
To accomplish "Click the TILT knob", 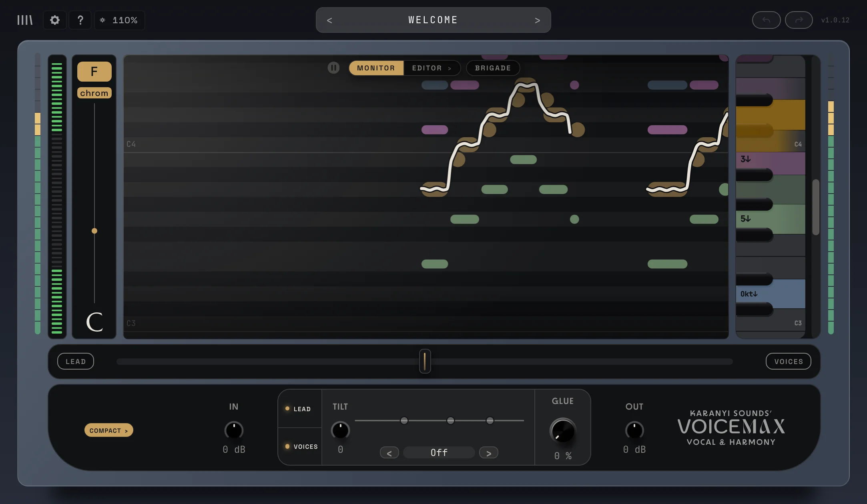I will pos(340,431).
